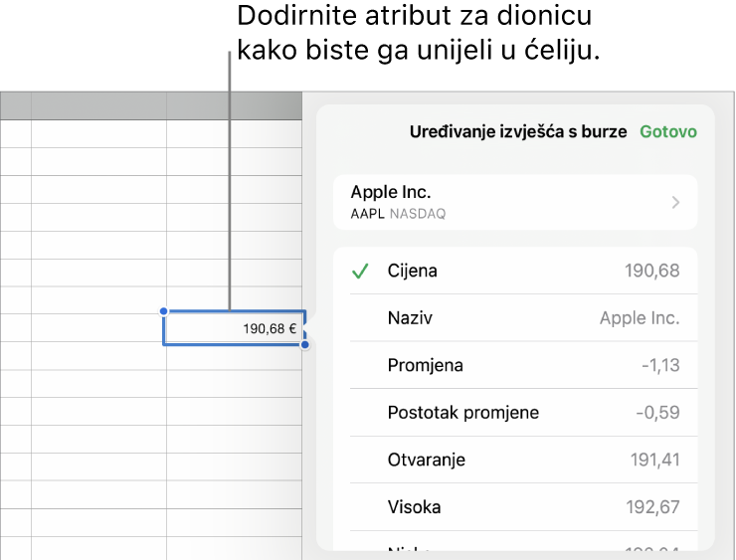The height and width of the screenshot is (560, 736).
Task: Click the green checkmark beside Cijena
Action: 360,271
